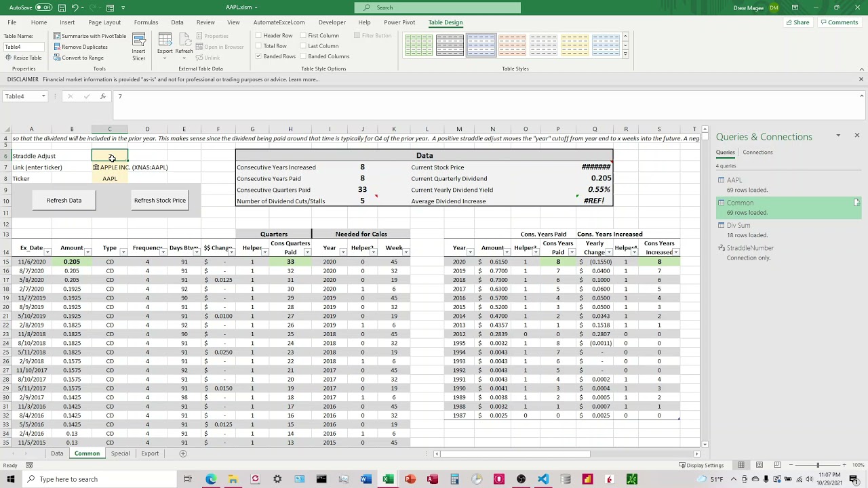Image resolution: width=868 pixels, height=488 pixels.
Task: Open the Ex_Date column filter dropdown
Action: (47, 252)
